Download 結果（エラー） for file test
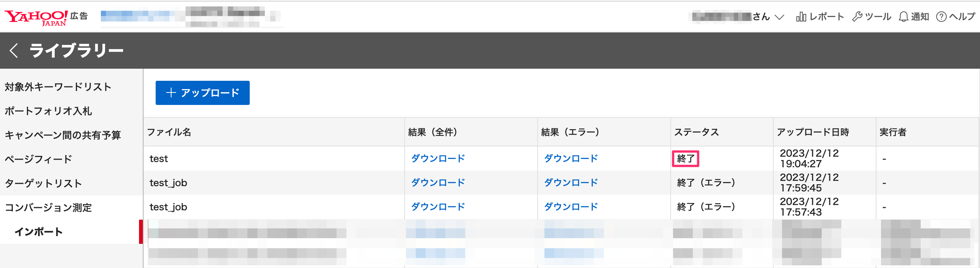Screen dimensions: 980x268 [x=570, y=159]
